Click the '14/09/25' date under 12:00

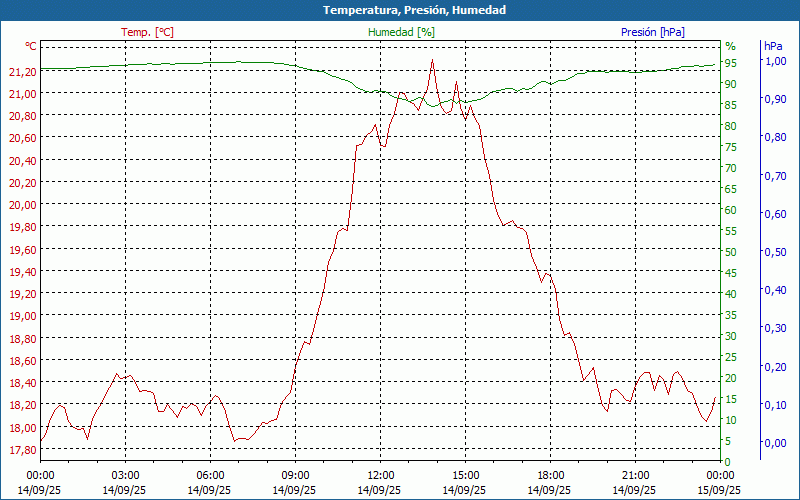click(379, 490)
